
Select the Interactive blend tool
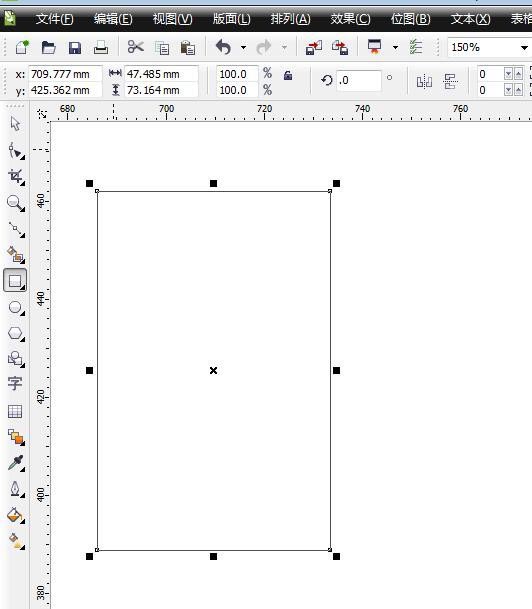point(16,437)
